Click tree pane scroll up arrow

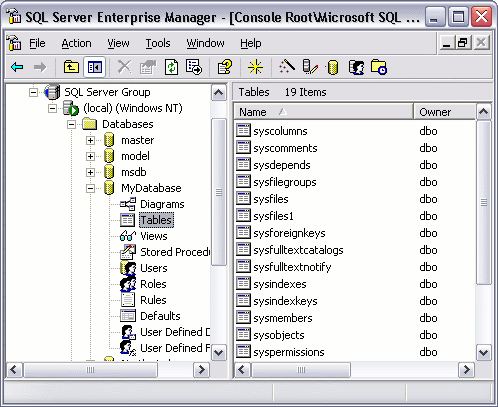(x=219, y=93)
